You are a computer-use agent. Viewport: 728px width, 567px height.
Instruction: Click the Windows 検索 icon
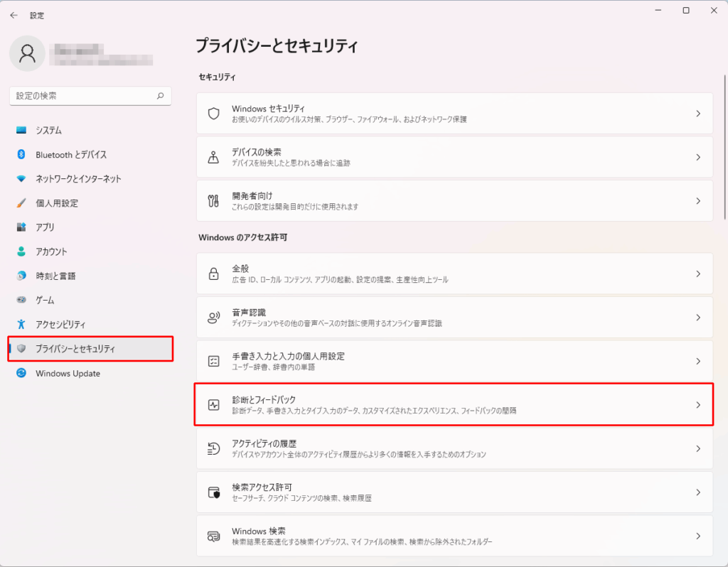pyautogui.click(x=213, y=536)
